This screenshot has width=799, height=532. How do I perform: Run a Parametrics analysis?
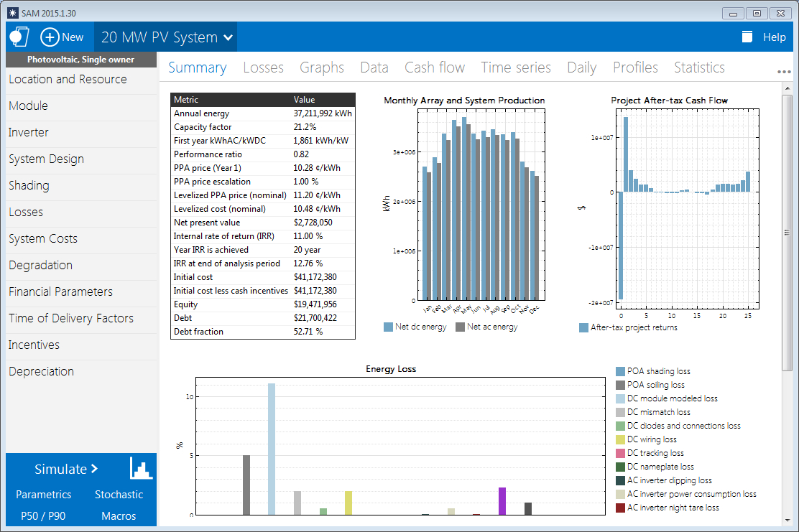click(43, 495)
